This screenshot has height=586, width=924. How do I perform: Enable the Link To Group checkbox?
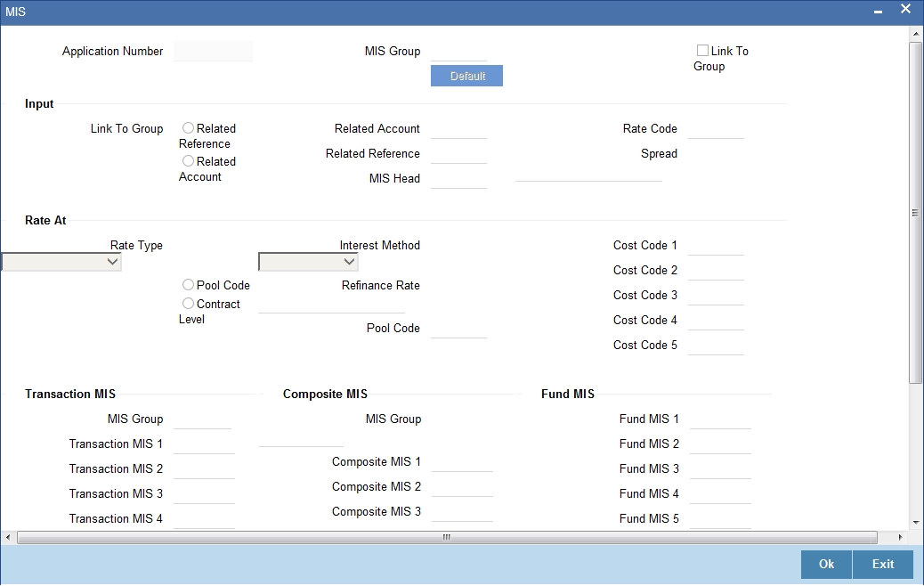click(702, 51)
